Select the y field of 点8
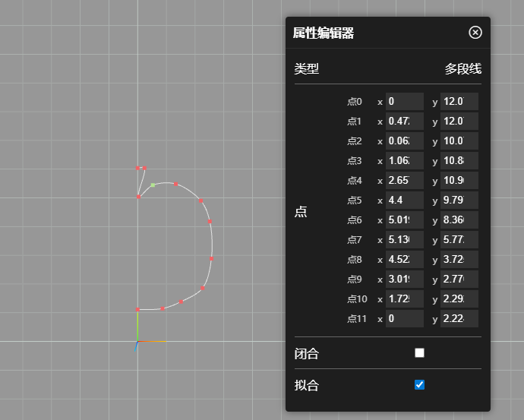524x420 pixels. point(459,260)
